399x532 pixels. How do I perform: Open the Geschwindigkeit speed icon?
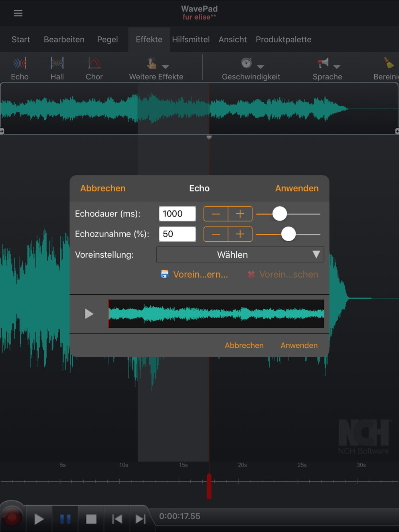[246, 63]
